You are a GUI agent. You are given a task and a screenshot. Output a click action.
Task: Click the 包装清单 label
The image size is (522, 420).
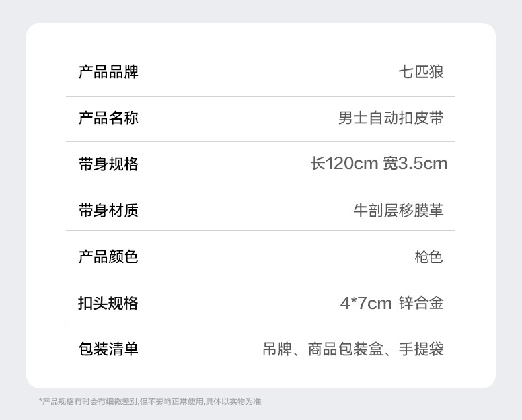(108, 349)
